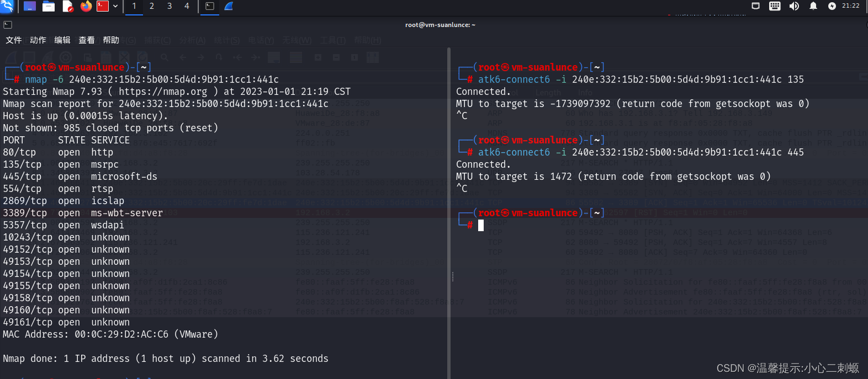Open the 文件 menu
The width and height of the screenshot is (868, 379).
click(14, 40)
